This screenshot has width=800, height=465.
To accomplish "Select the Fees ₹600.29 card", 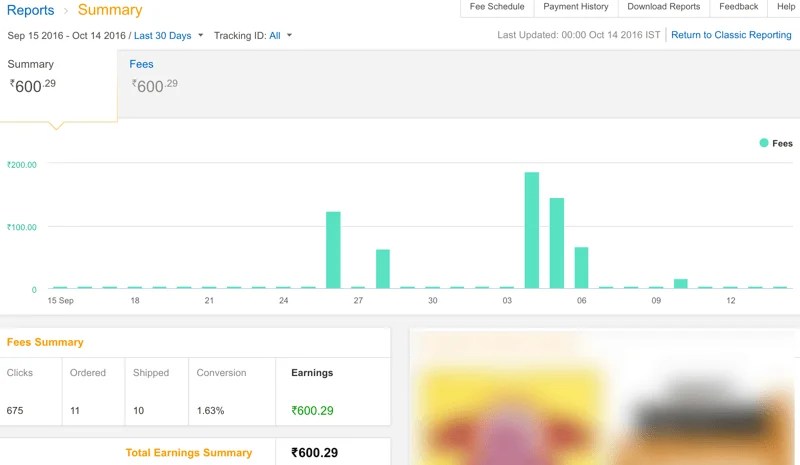I will point(153,77).
